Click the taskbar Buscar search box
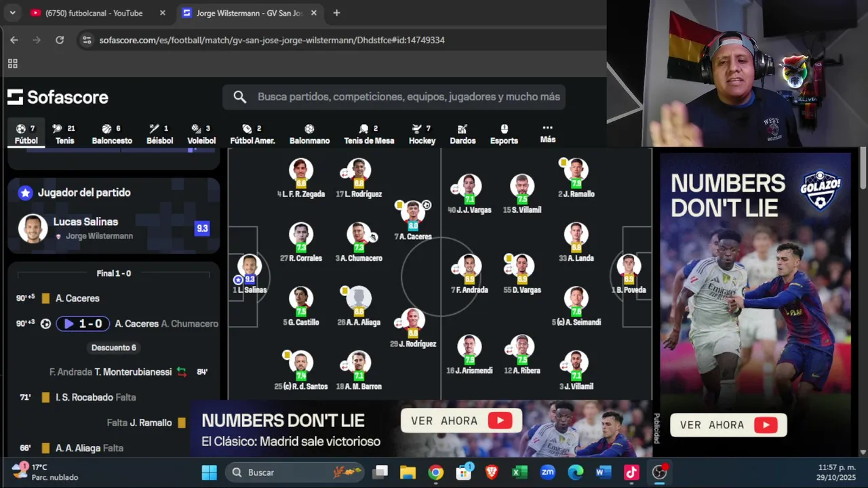This screenshot has width=868, height=488. point(295,472)
